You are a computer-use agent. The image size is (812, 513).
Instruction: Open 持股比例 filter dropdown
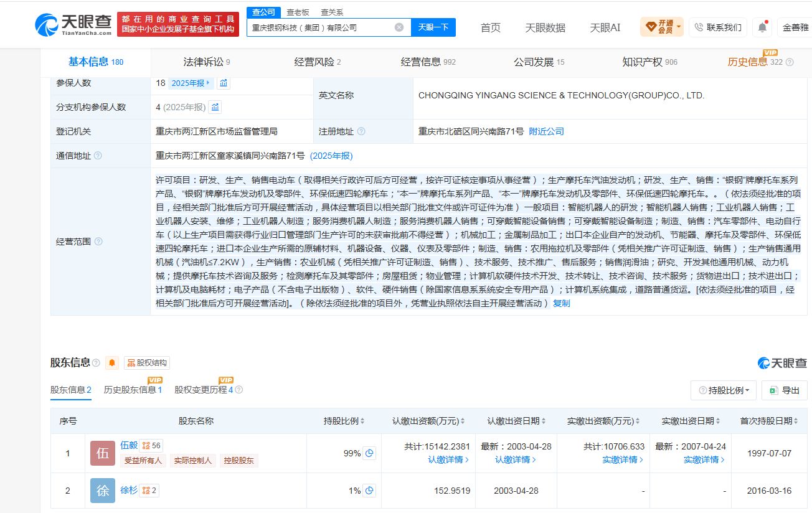click(x=724, y=390)
